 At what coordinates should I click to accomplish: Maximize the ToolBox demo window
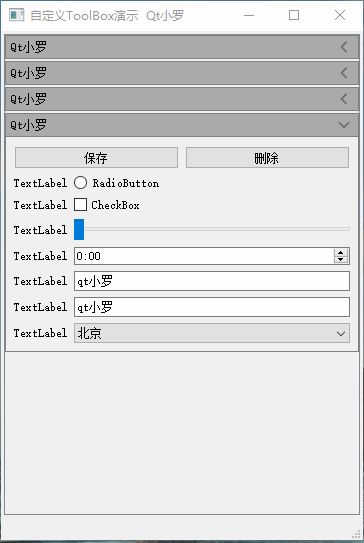coord(294,15)
